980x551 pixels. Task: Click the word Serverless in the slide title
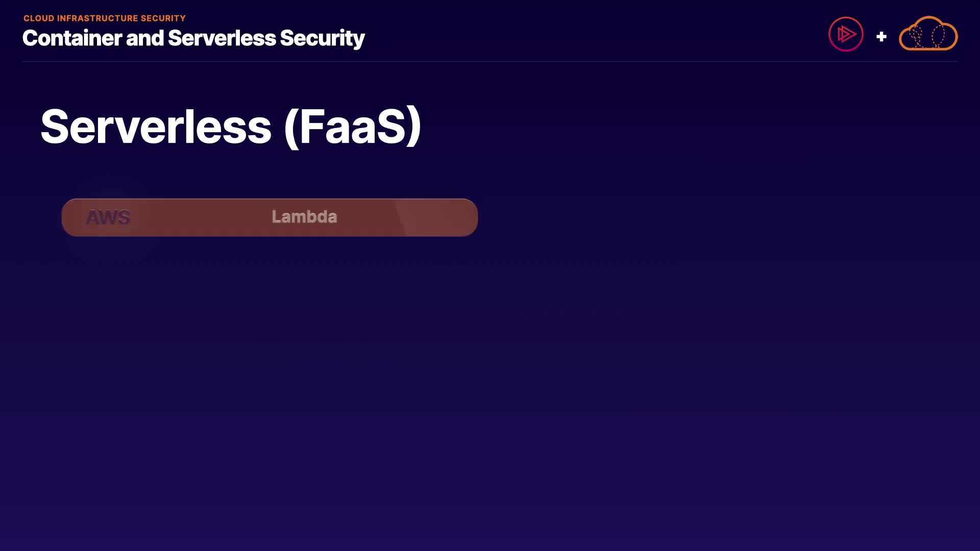222,38
